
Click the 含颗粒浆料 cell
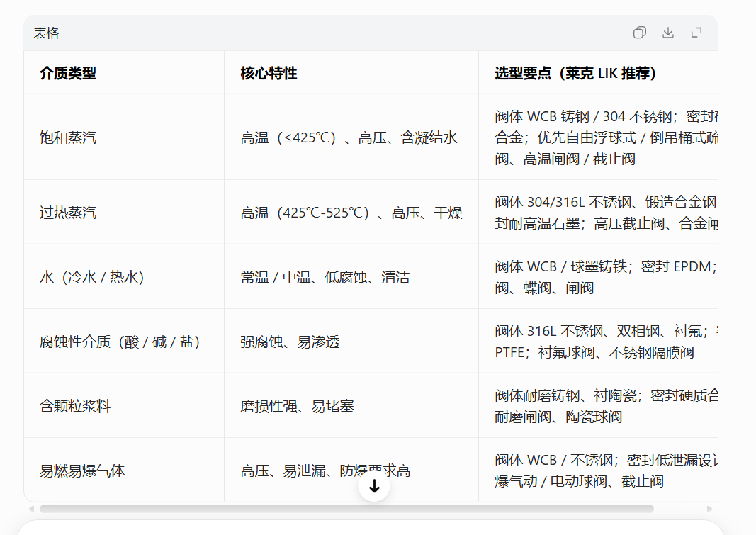point(124,406)
